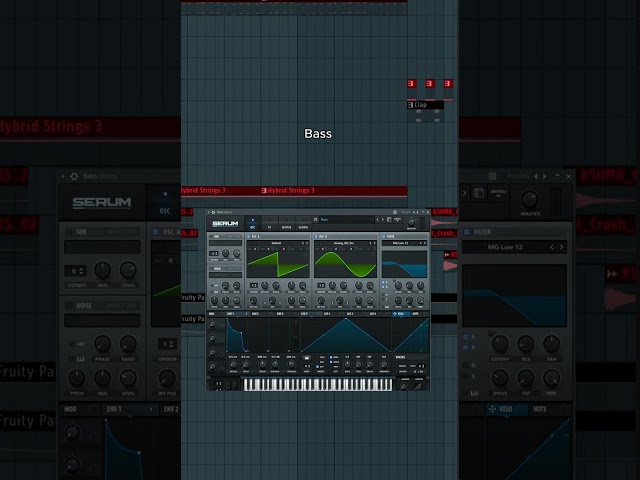Click the filter response curve display

pyautogui.click(x=404, y=264)
